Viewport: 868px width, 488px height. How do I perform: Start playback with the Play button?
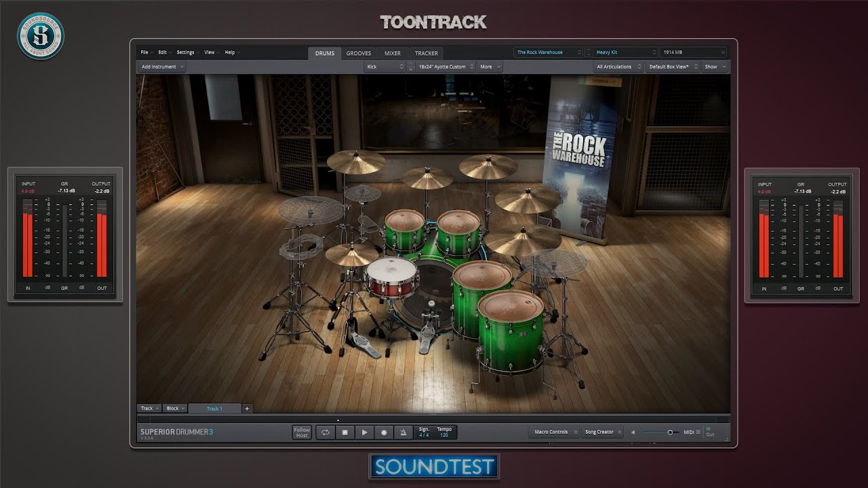[x=364, y=432]
